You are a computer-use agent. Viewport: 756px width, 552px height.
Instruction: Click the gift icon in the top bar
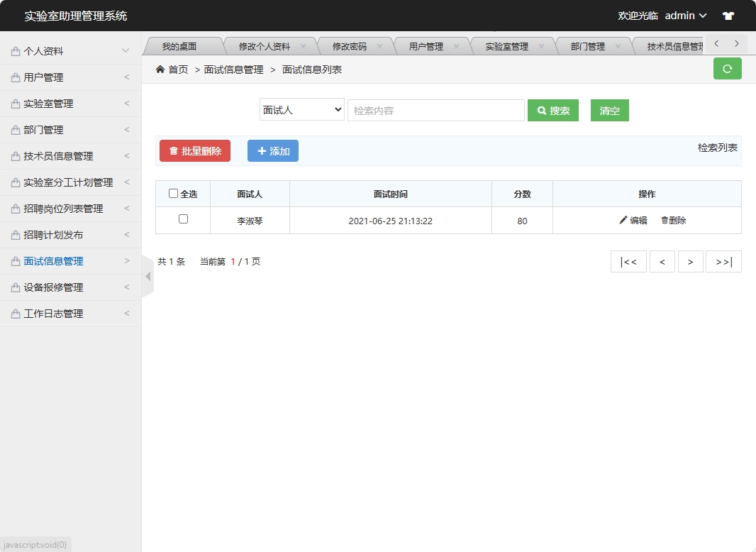728,16
